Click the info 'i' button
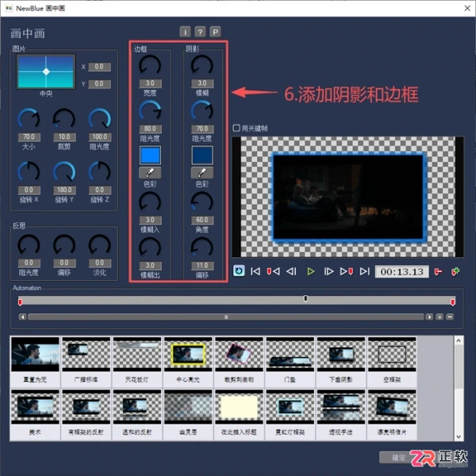This screenshot has height=476, width=476. pyautogui.click(x=185, y=32)
